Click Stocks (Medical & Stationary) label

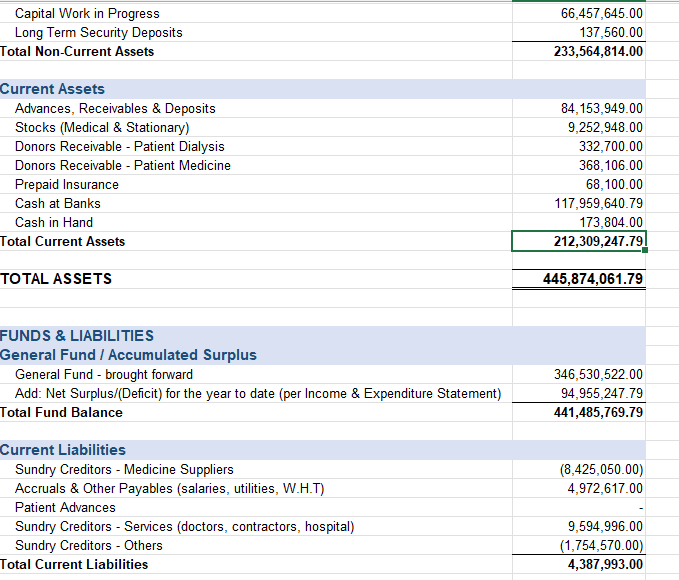pos(102,127)
